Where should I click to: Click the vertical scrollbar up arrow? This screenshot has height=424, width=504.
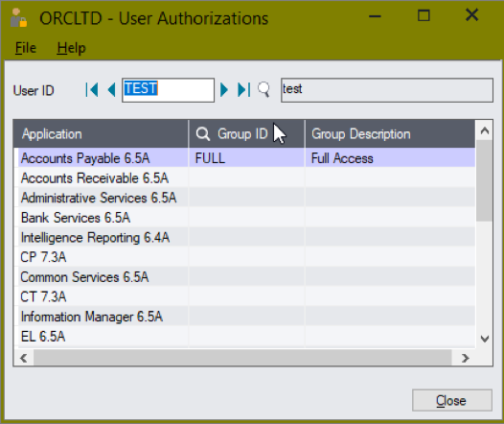click(485, 130)
